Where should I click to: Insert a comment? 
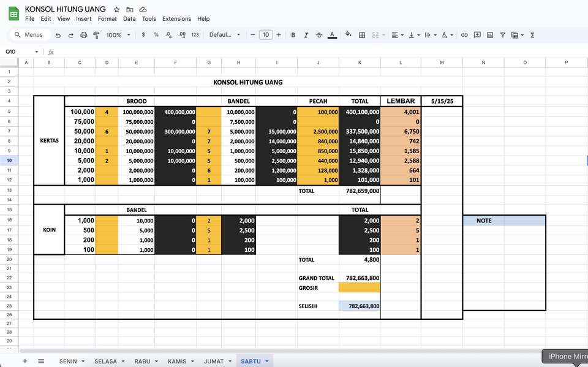pos(478,35)
